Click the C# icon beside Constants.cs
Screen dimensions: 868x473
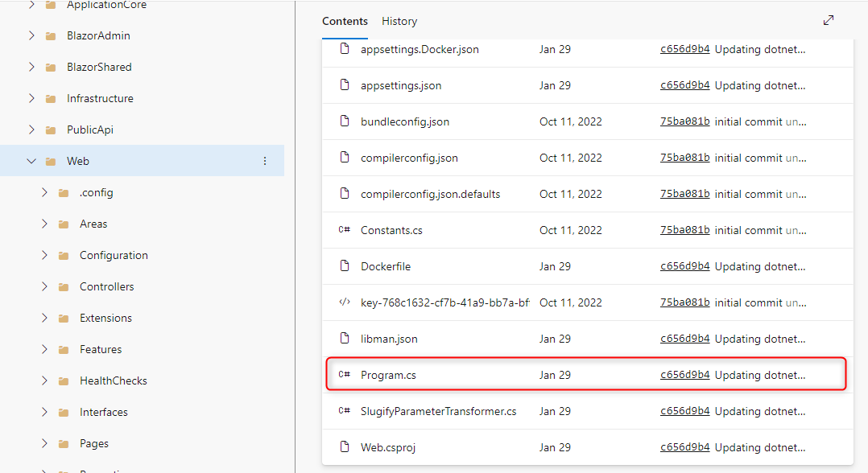(x=345, y=230)
